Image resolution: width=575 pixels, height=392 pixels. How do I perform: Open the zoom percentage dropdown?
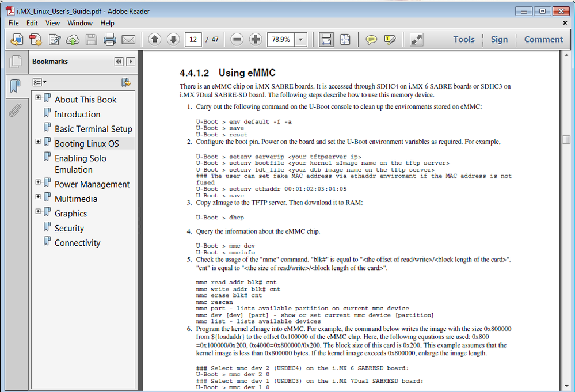(x=300, y=39)
